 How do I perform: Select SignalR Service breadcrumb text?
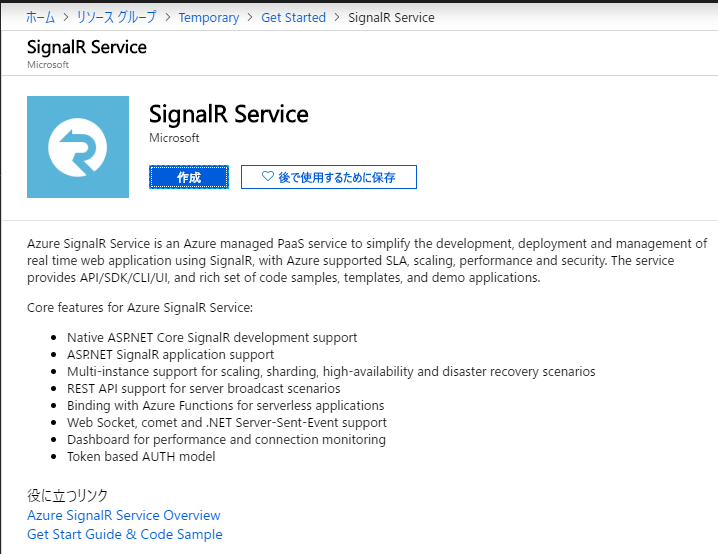pos(392,17)
